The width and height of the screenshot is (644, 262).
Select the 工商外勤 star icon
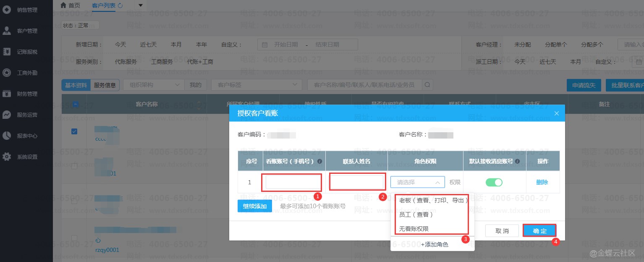[7, 73]
